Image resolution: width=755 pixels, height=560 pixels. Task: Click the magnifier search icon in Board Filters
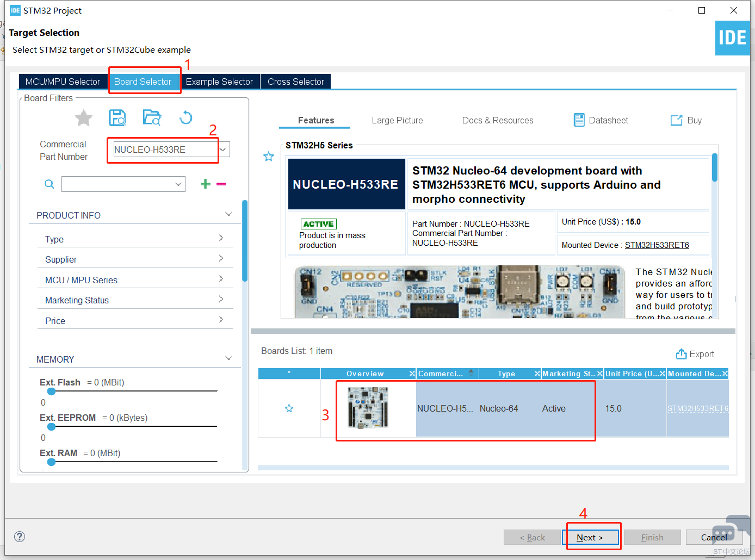tap(49, 184)
